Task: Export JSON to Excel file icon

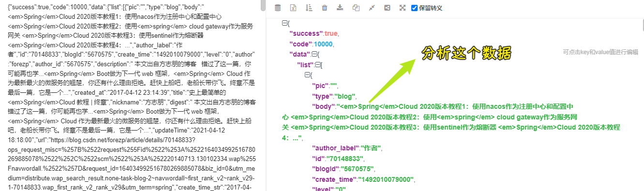Action: click(293, 8)
